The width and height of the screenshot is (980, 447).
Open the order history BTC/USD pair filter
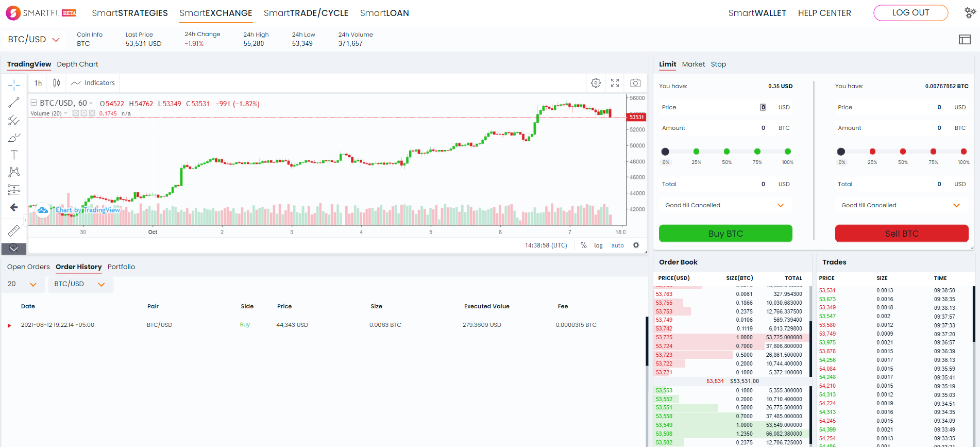coord(80,284)
